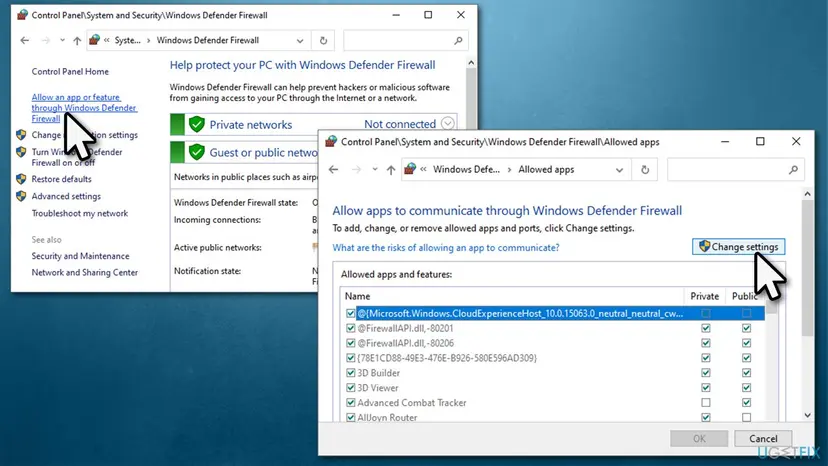Open Network and Sharing Center link
828x466 pixels.
coord(84,273)
